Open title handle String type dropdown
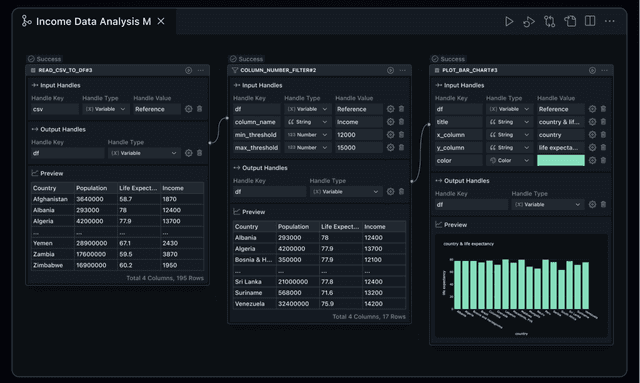 click(x=509, y=122)
